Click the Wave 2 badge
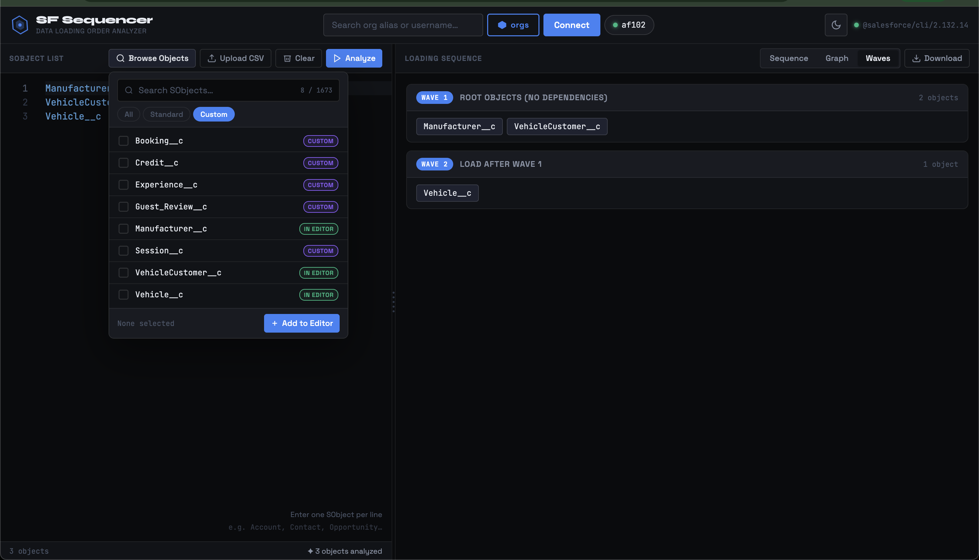The height and width of the screenshot is (560, 979). click(435, 164)
